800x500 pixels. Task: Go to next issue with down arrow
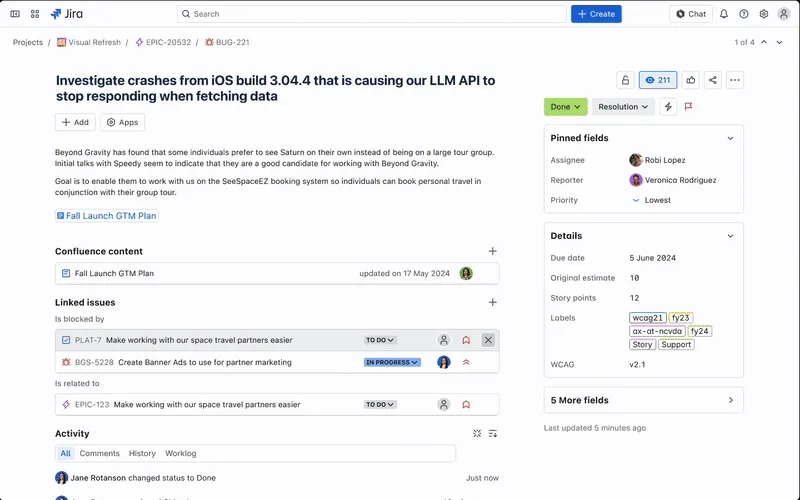(x=779, y=42)
